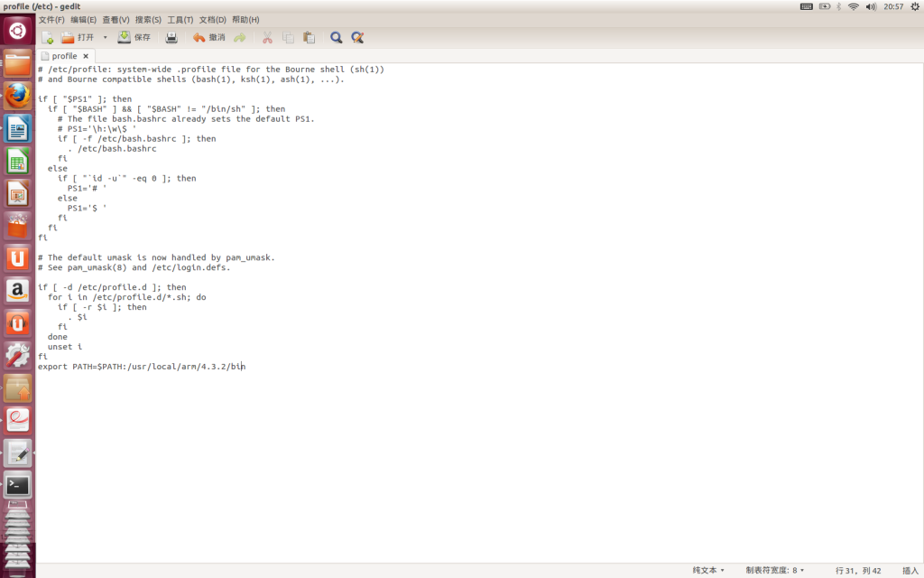Open Ubuntu Dash home in launcher

tap(18, 30)
